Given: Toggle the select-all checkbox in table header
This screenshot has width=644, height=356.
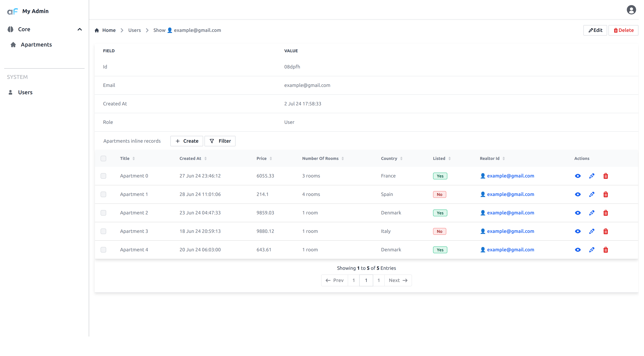Looking at the screenshot, I should [x=103, y=159].
